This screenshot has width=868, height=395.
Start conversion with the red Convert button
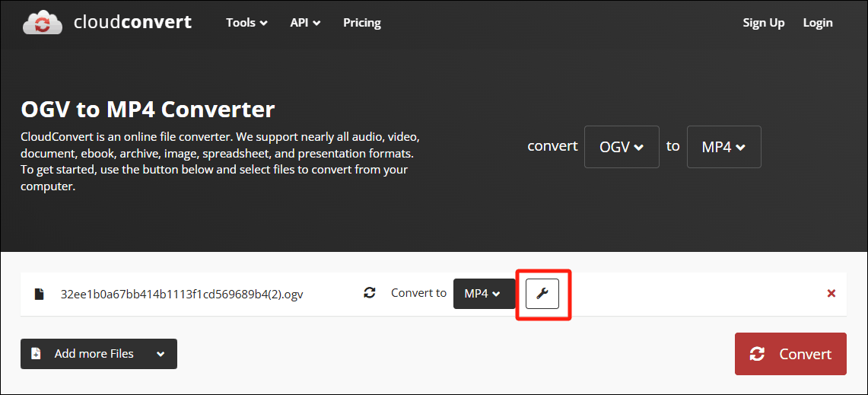tap(790, 354)
